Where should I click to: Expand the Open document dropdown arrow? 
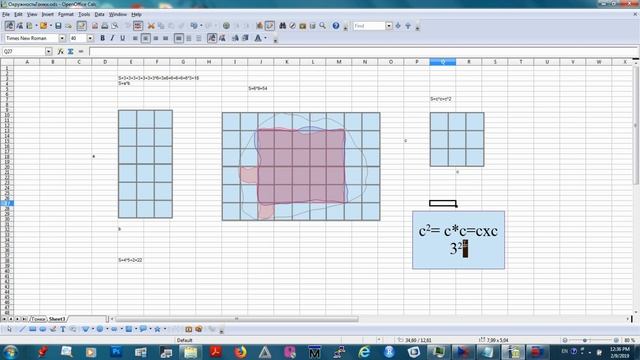51,26
